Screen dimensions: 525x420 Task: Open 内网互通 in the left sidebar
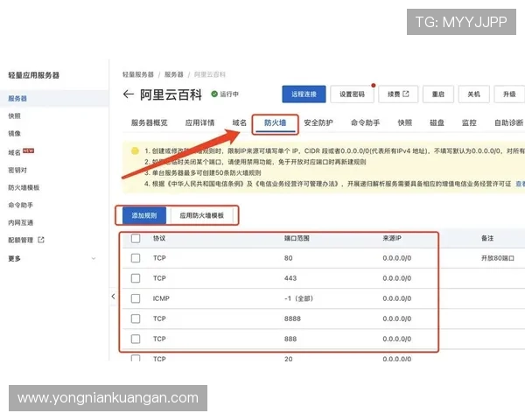pyautogui.click(x=21, y=222)
